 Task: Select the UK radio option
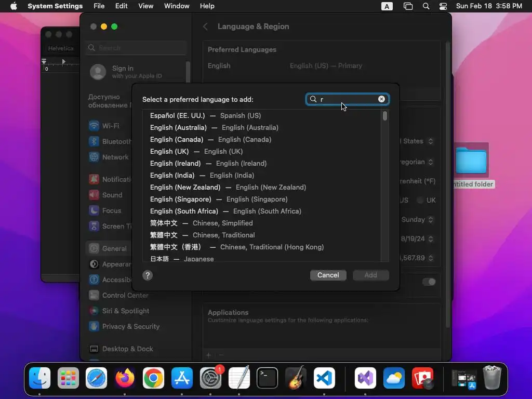click(x=420, y=200)
